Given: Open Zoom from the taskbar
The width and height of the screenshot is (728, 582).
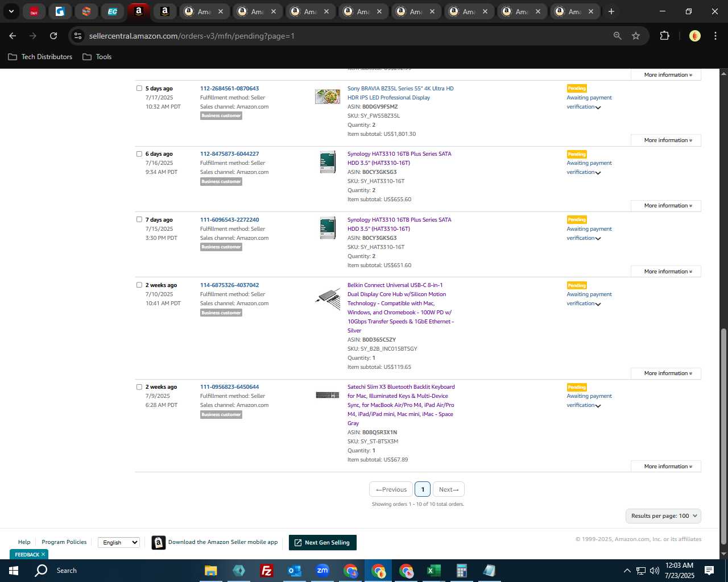Looking at the screenshot, I should 322,571.
